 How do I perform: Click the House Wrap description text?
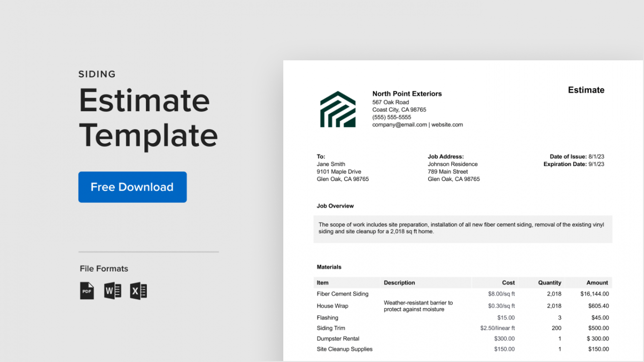418,306
